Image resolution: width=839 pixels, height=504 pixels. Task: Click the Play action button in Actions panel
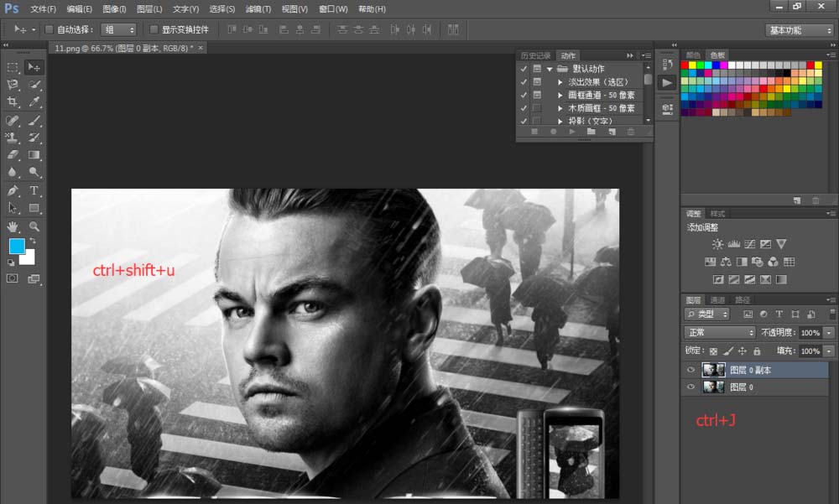571,132
